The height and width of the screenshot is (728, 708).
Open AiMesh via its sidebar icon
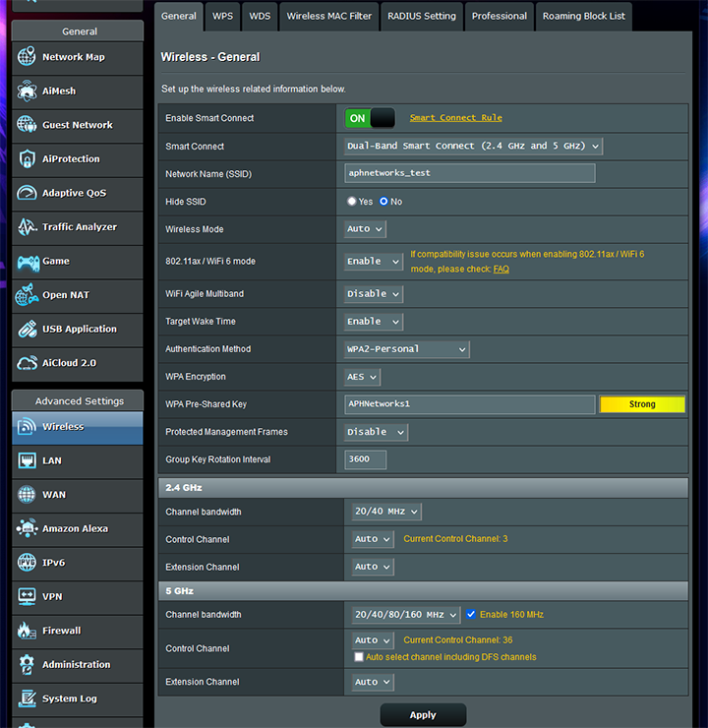pyautogui.click(x=27, y=91)
